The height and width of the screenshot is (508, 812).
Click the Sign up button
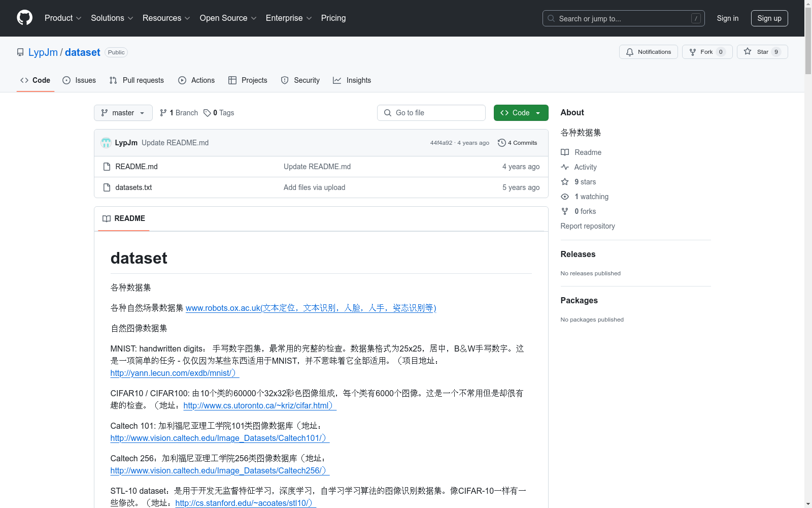[769, 18]
